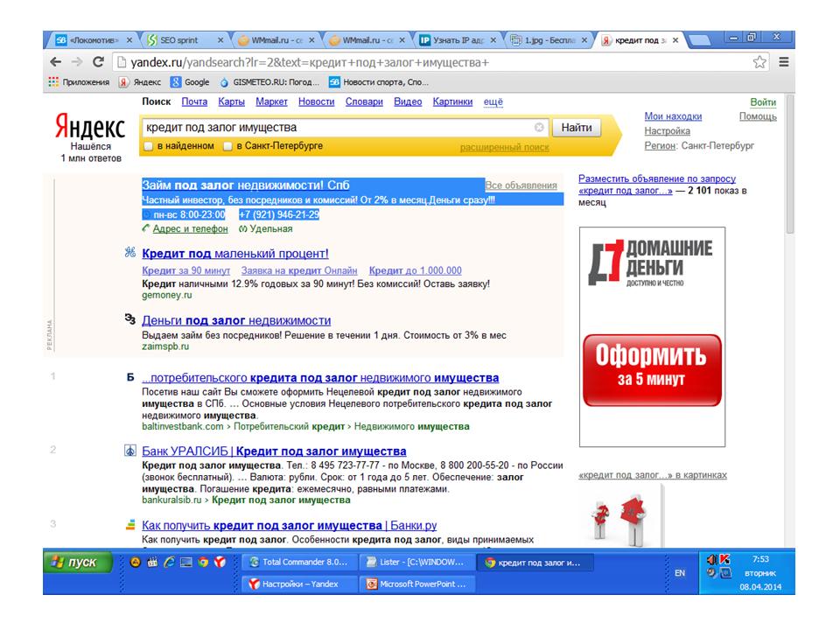Open the Помощь link
This screenshot has width=840, height=630.
tap(758, 116)
